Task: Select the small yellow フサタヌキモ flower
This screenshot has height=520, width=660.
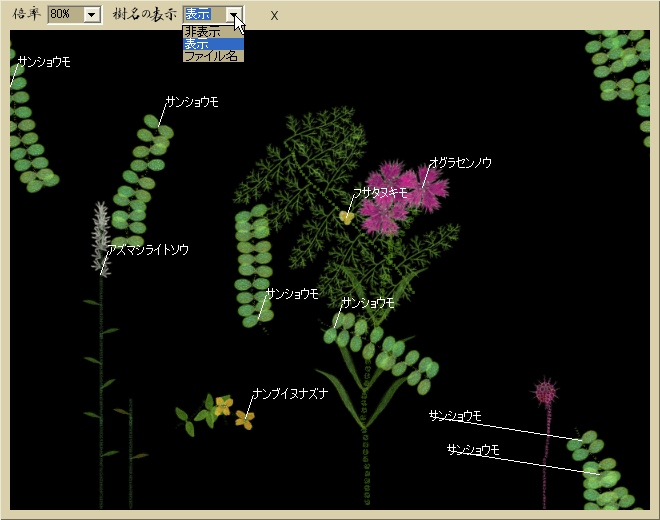Action: (x=347, y=216)
